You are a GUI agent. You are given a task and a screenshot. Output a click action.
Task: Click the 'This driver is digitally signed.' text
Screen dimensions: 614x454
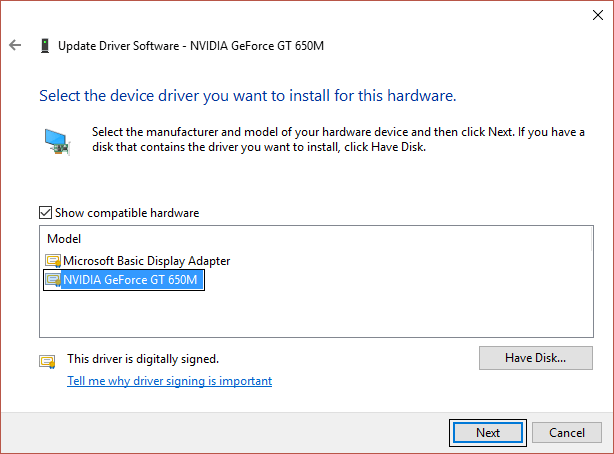click(x=142, y=358)
